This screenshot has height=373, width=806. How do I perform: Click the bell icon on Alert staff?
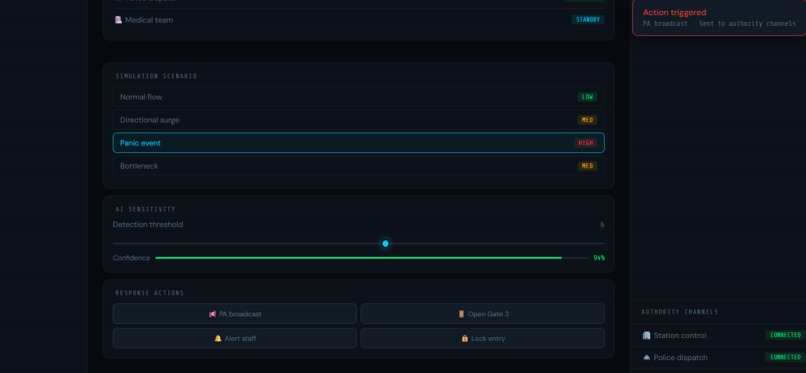coord(218,339)
